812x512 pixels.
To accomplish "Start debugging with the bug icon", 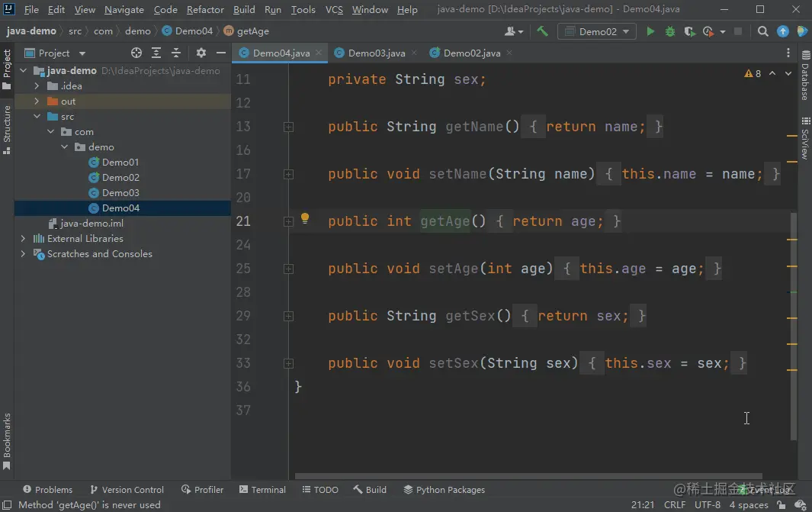I will coord(669,31).
